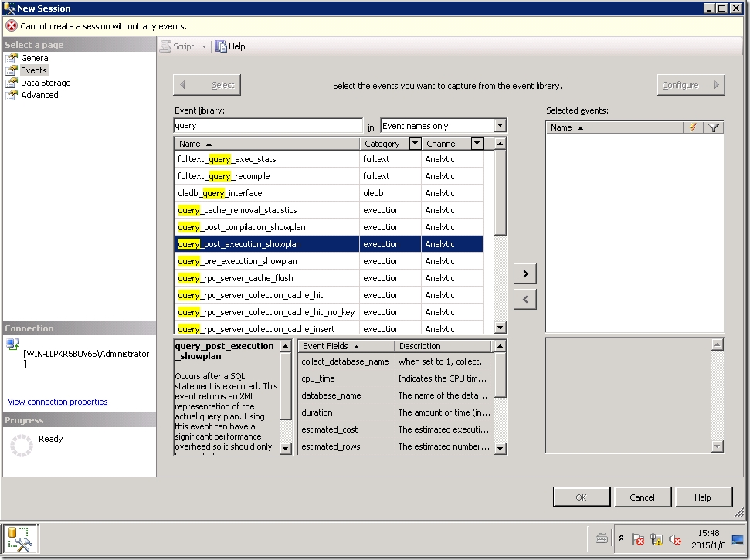Click event library scroll down arrow
This screenshot has width=750, height=560.
[x=501, y=328]
